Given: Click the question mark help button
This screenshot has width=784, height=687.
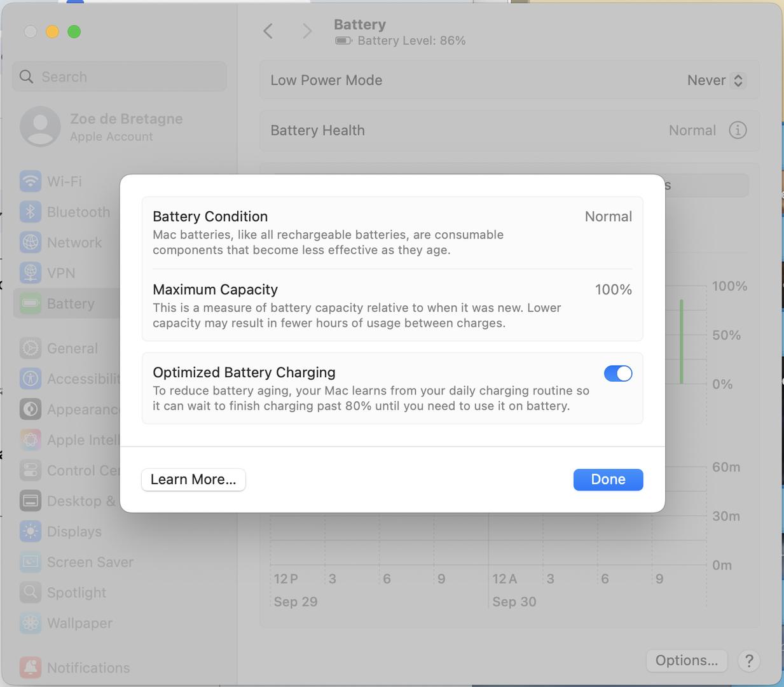Looking at the screenshot, I should click(749, 661).
